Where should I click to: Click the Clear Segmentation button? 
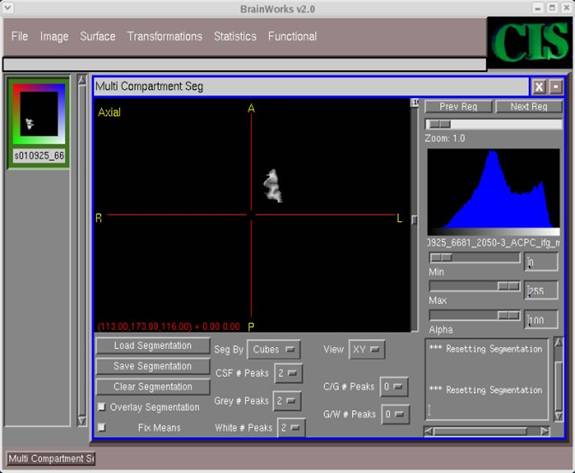[153, 387]
